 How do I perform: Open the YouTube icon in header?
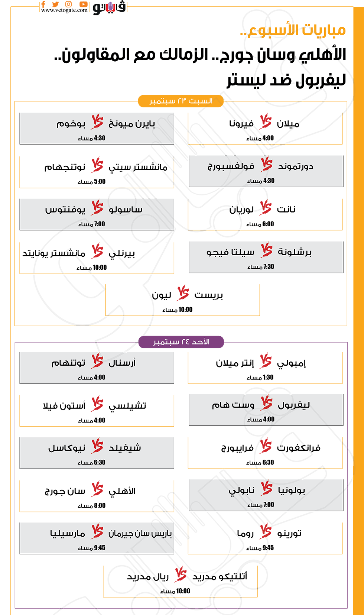[83, 4]
